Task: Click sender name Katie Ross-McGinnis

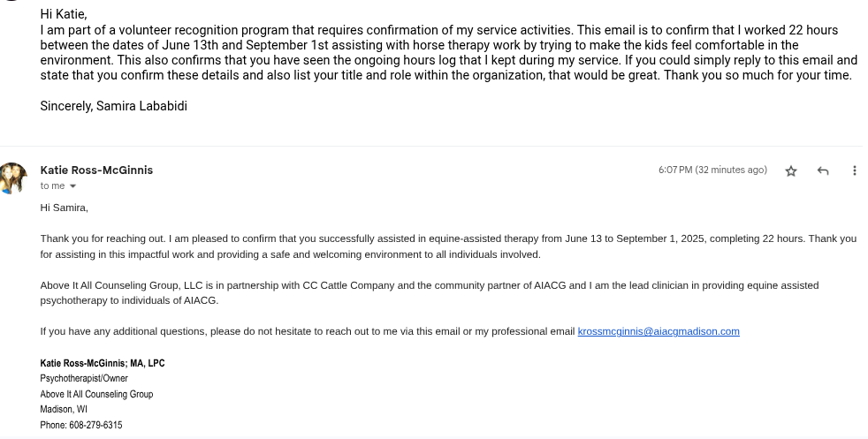Action: [96, 170]
